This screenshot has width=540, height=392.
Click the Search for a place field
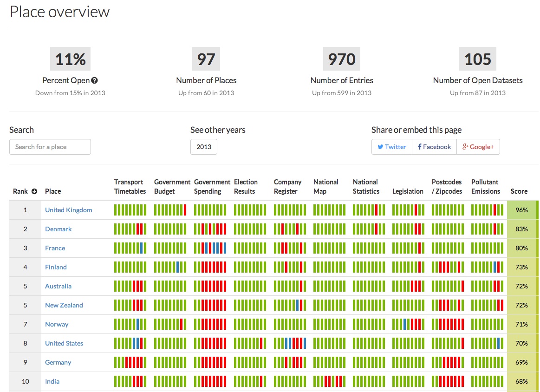pos(50,147)
